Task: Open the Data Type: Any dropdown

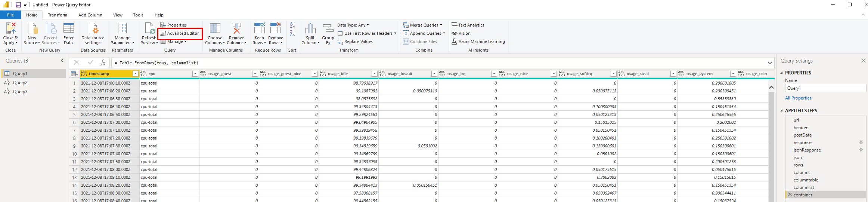Action: [353, 25]
